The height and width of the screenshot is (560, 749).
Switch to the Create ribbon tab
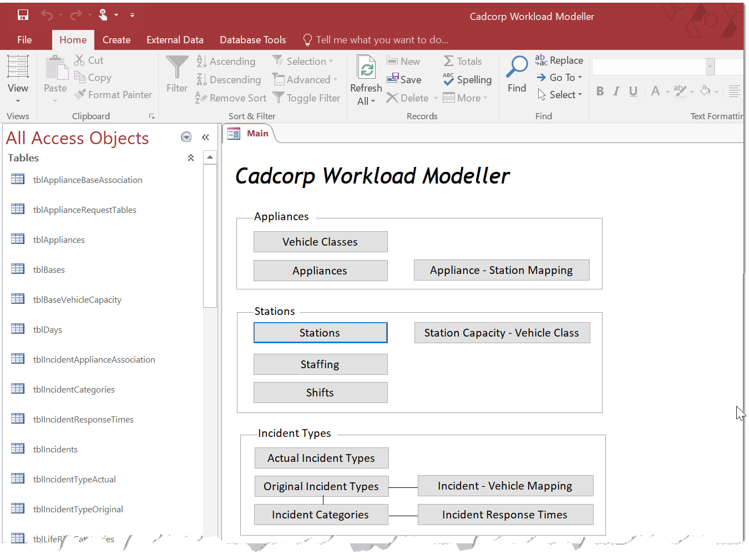[x=117, y=39]
